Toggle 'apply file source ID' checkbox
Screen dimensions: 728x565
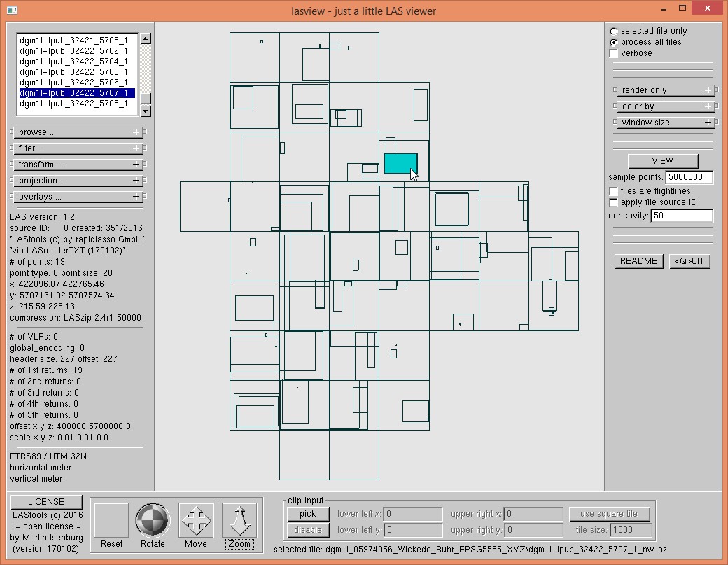[x=614, y=202]
